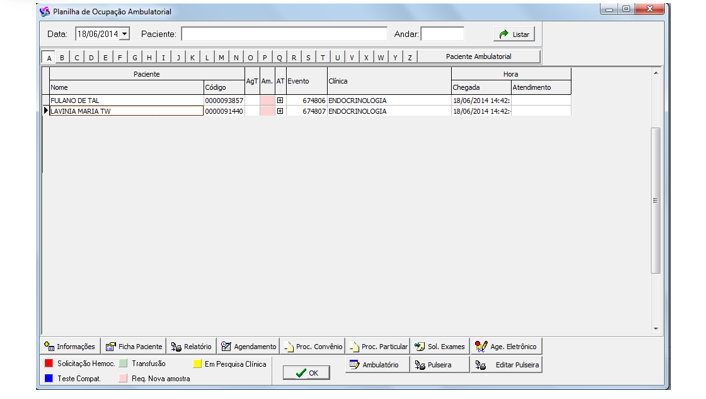Select patient LAVINIA MARIA TW

pos(126,111)
